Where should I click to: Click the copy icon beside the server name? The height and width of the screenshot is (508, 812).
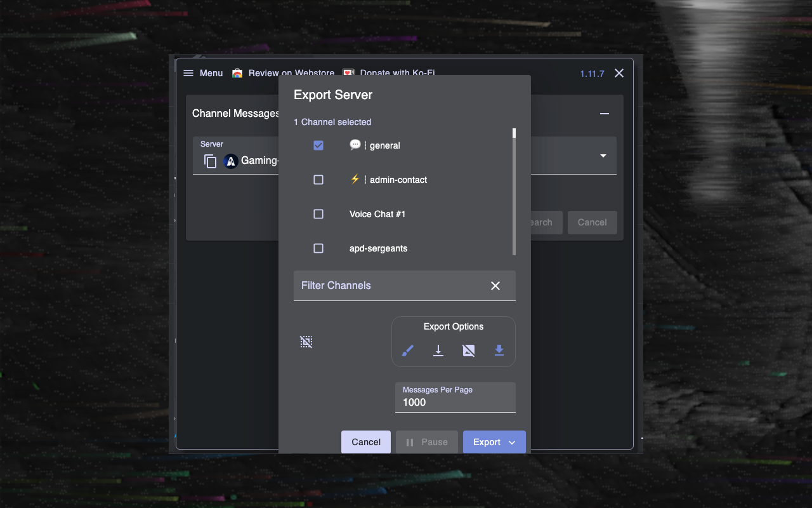click(x=211, y=161)
